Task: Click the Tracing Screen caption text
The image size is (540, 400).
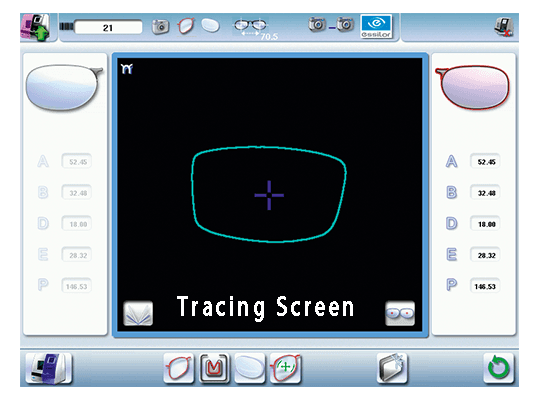Action: click(265, 307)
